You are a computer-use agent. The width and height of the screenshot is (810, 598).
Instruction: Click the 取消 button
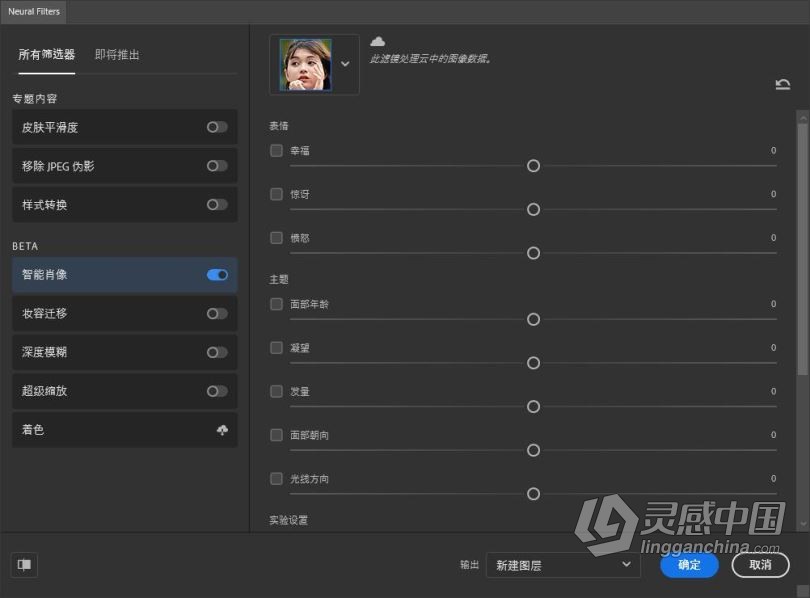760,565
